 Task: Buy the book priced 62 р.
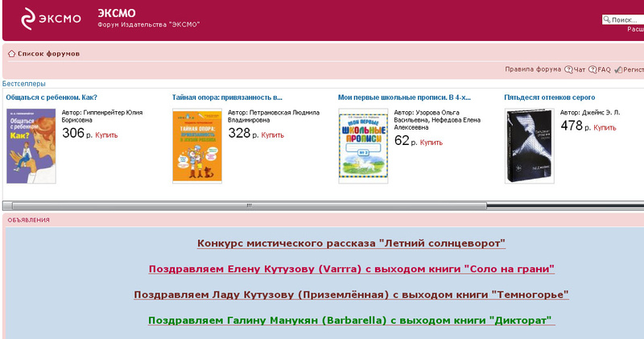[x=431, y=143]
